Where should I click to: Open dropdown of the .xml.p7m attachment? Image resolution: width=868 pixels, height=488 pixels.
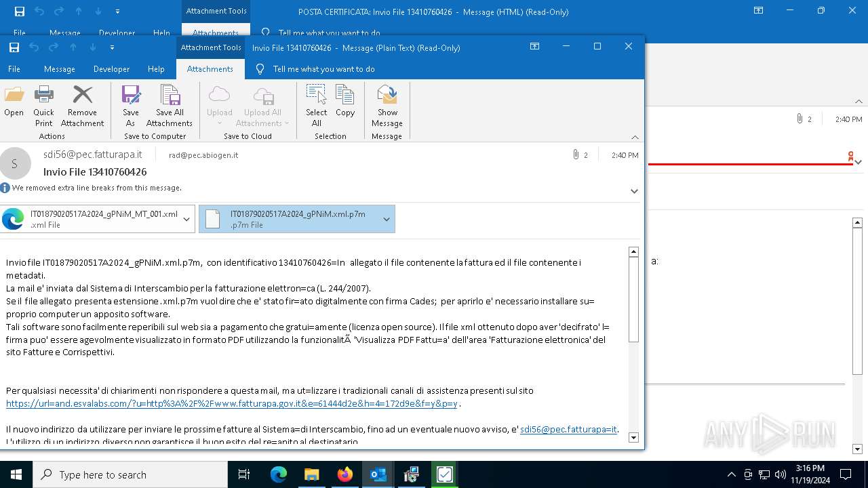387,219
